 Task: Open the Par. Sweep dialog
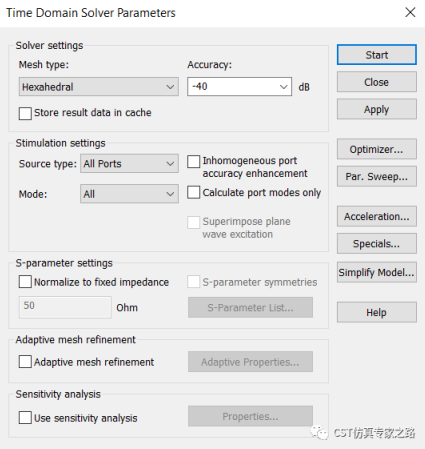coord(376,176)
